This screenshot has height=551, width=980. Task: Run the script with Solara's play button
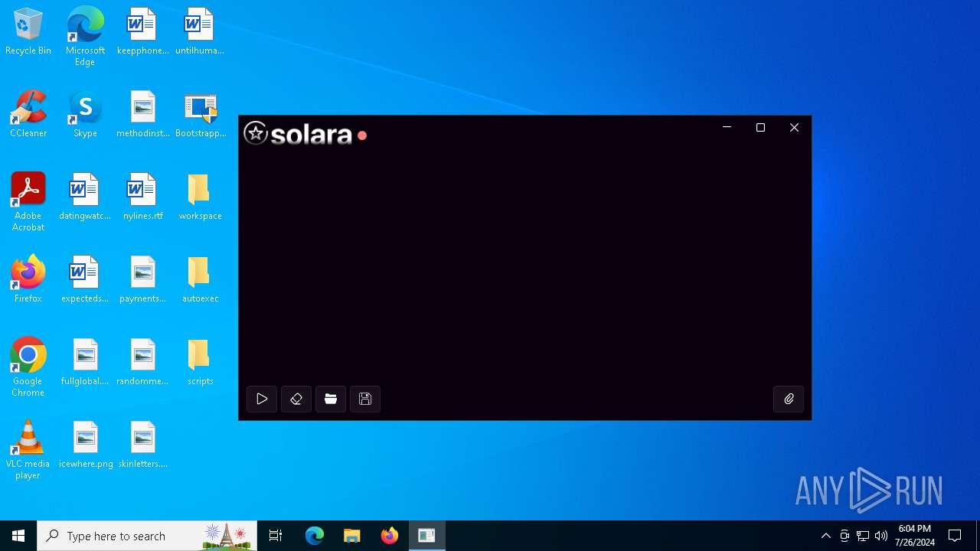(262, 399)
